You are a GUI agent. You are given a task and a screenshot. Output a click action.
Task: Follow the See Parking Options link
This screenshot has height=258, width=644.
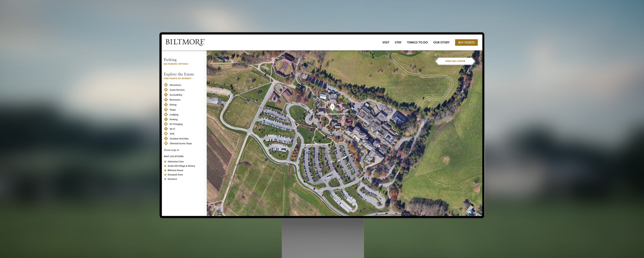tap(176, 64)
